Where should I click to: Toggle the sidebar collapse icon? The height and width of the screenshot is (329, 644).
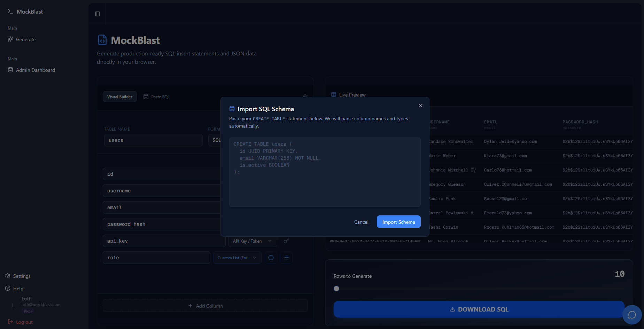(x=98, y=14)
